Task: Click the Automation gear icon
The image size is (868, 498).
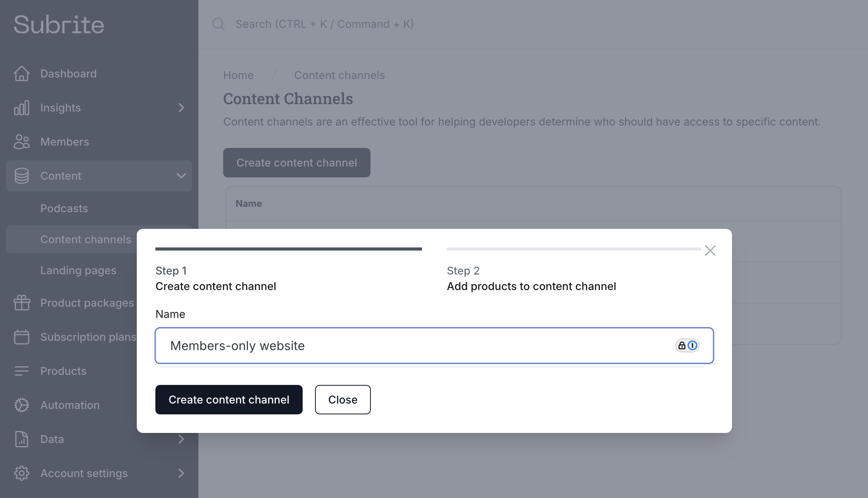Action: (x=22, y=405)
